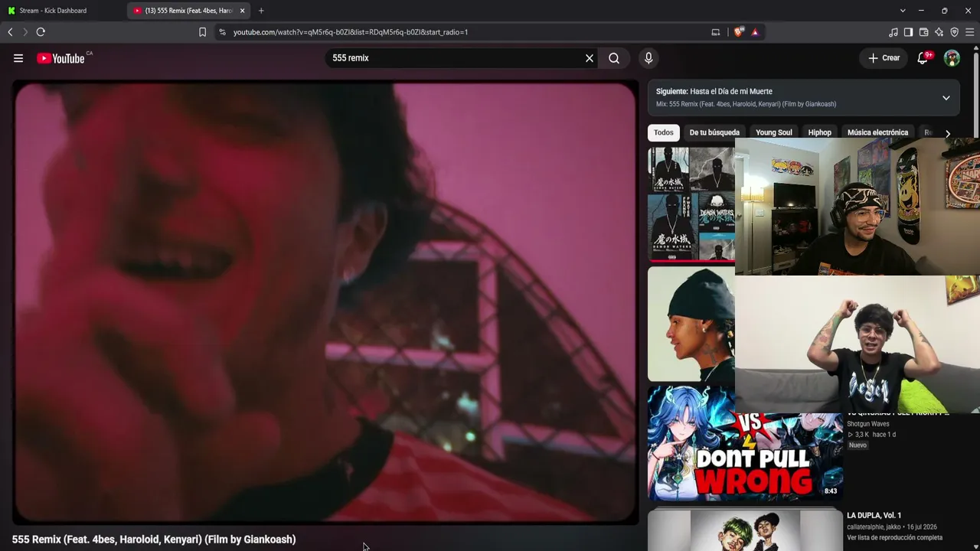Open the black beanie profile thumbnail

click(691, 324)
